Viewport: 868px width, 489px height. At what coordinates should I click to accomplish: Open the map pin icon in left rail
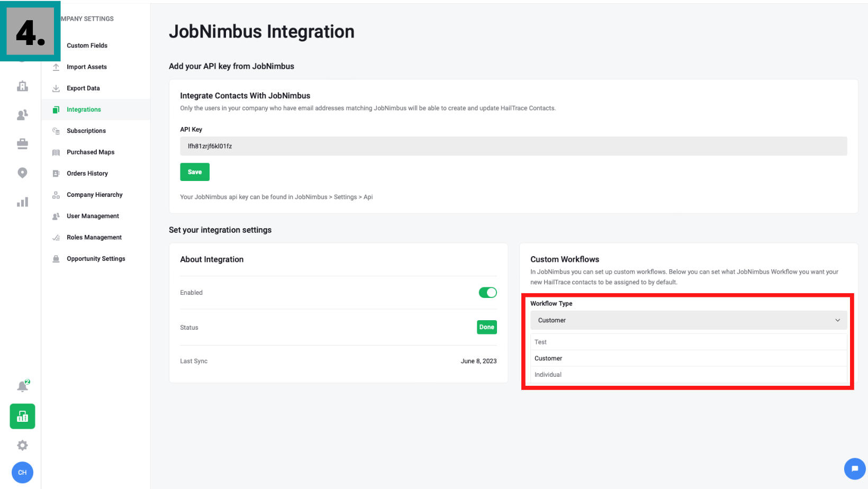click(22, 173)
